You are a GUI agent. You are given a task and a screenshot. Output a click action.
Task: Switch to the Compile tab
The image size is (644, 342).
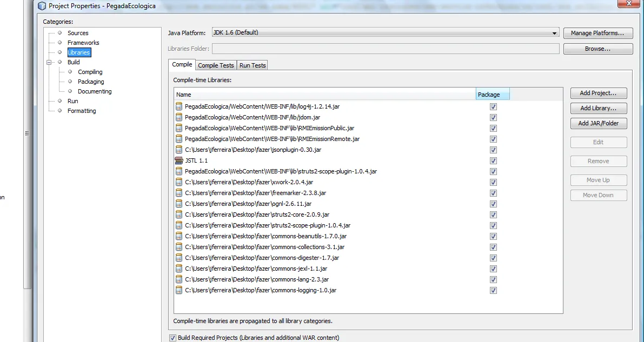coord(182,64)
